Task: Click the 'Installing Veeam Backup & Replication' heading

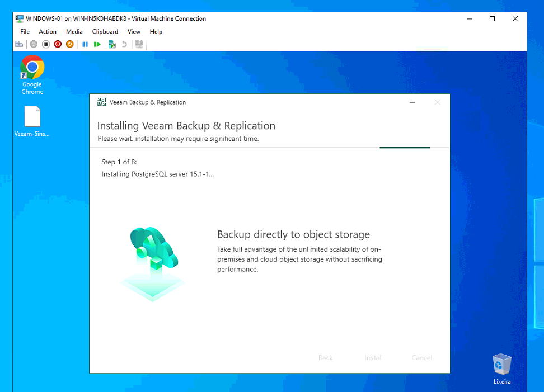Action: pos(186,125)
